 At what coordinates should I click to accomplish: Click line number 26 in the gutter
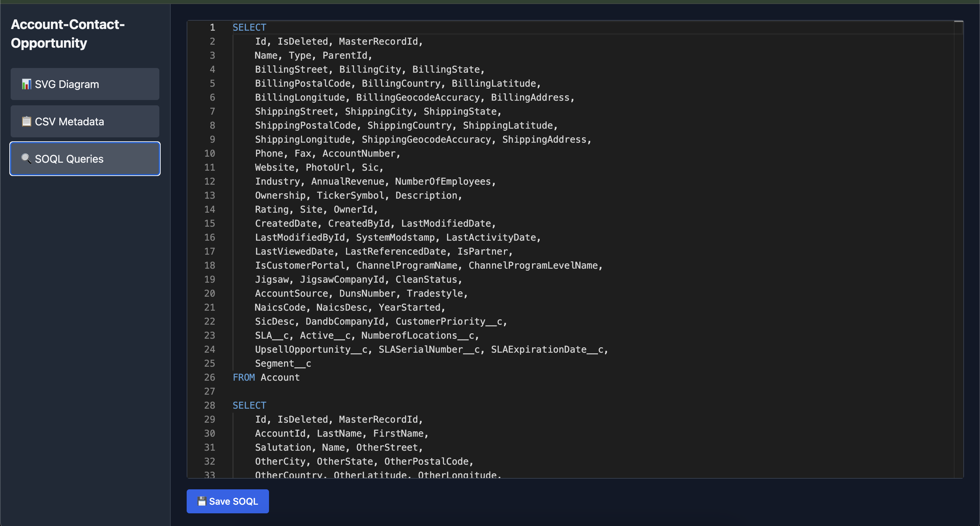(x=210, y=377)
